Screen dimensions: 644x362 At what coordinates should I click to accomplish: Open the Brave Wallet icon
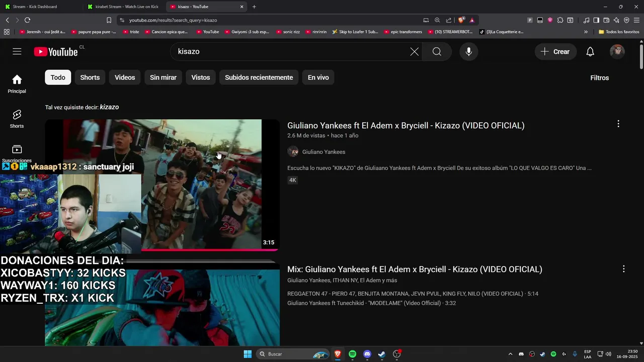[606, 20]
